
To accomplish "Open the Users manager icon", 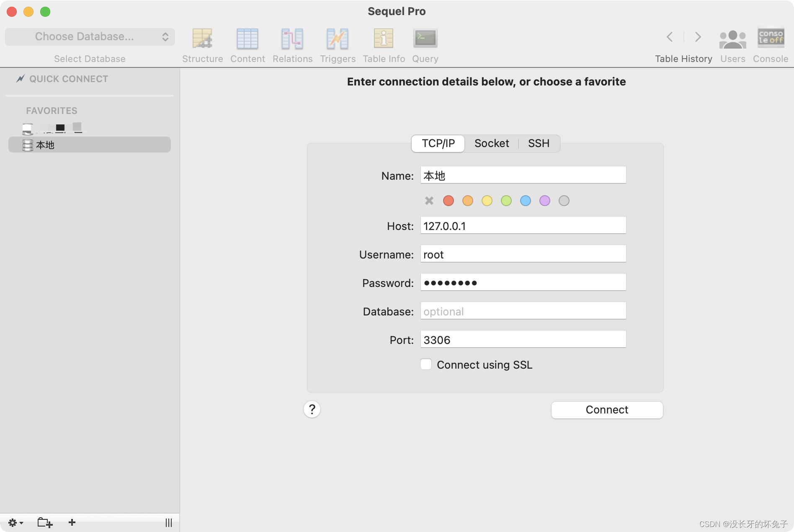I will (x=732, y=39).
